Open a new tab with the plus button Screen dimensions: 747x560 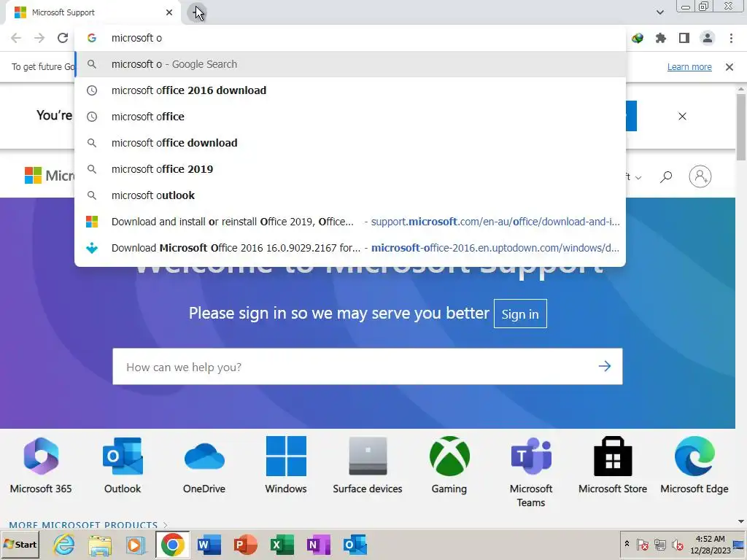click(x=196, y=12)
